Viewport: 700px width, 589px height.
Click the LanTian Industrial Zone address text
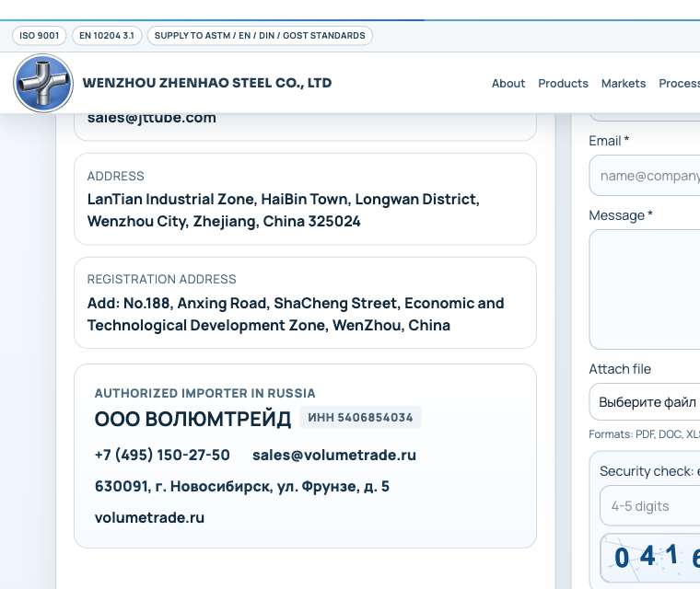pyautogui.click(x=284, y=210)
